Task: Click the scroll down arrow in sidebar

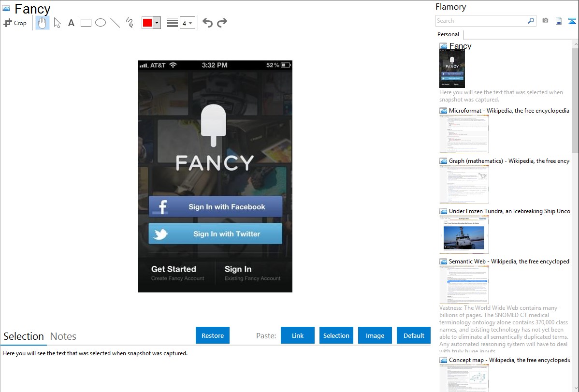Action: pyautogui.click(x=575, y=388)
